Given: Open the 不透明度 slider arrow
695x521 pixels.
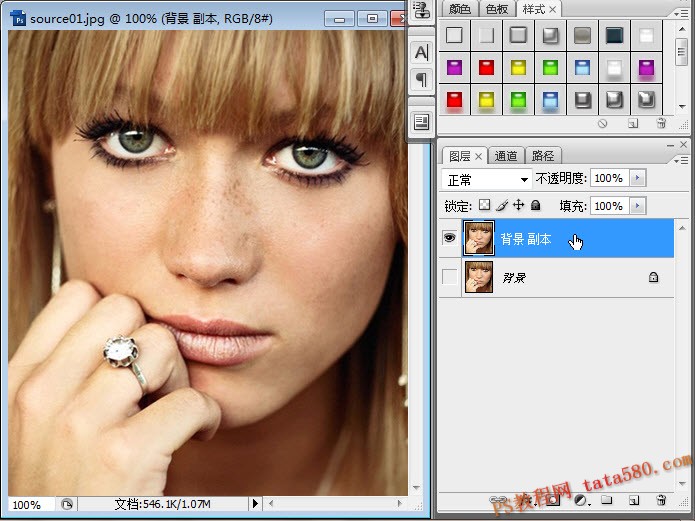Looking at the screenshot, I should coord(637,178).
